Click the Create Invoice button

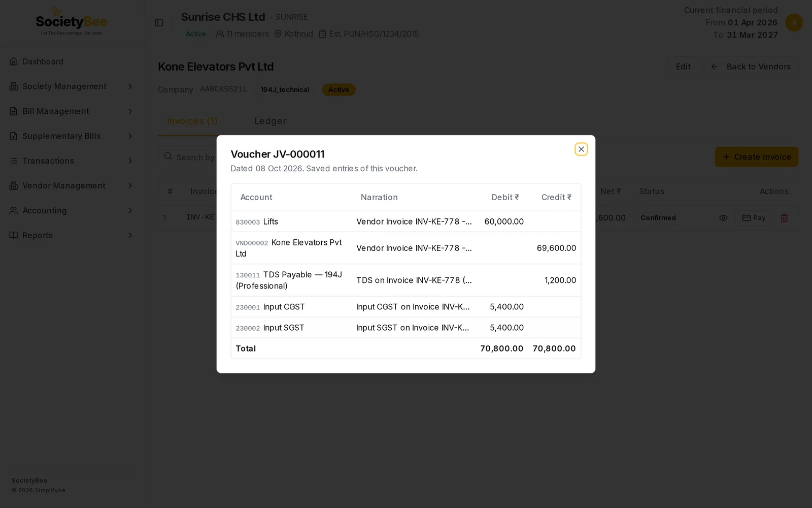(757, 157)
